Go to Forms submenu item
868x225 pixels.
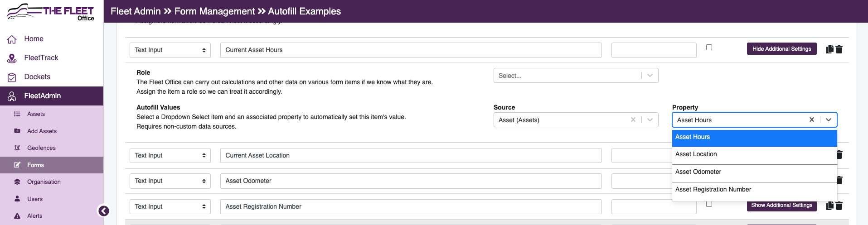52,165
